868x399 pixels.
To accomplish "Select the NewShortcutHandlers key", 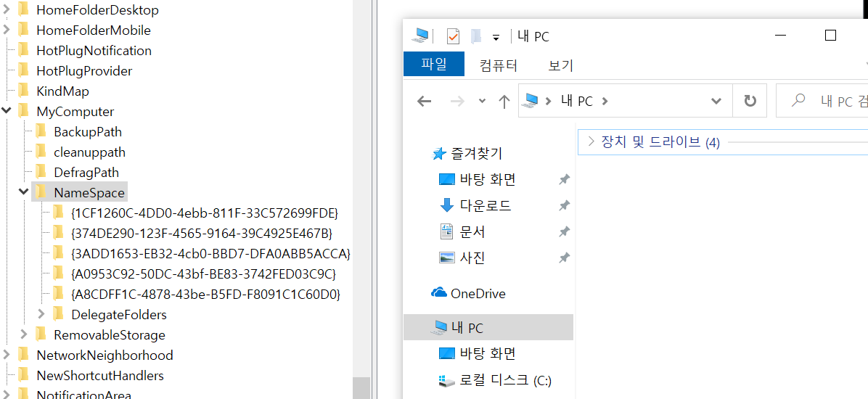I will tap(100, 375).
